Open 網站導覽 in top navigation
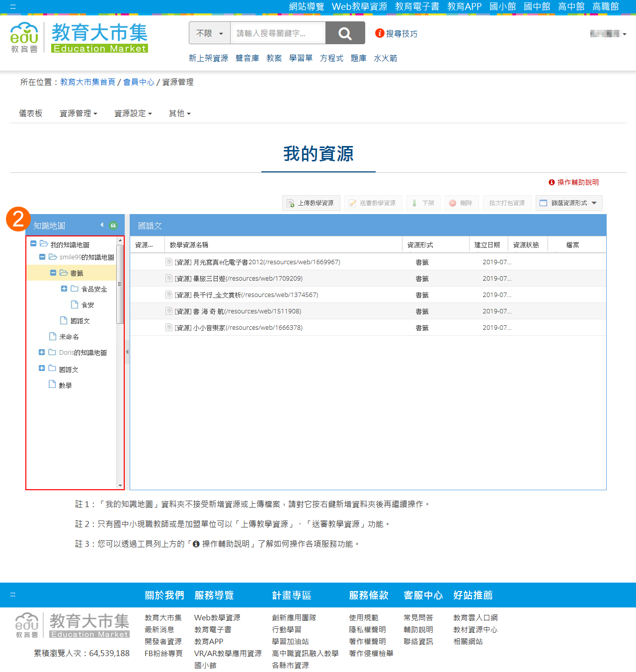 (307, 6)
